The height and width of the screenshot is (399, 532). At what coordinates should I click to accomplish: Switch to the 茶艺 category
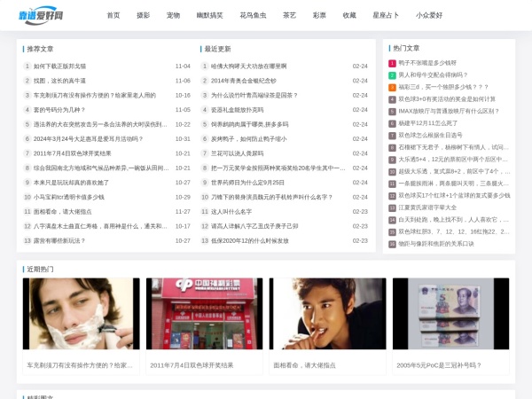tap(289, 15)
